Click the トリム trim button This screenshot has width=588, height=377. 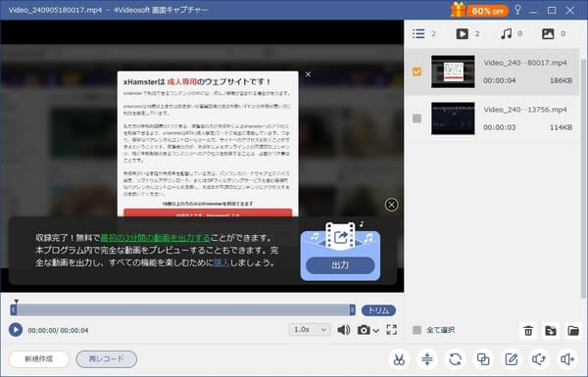[378, 310]
